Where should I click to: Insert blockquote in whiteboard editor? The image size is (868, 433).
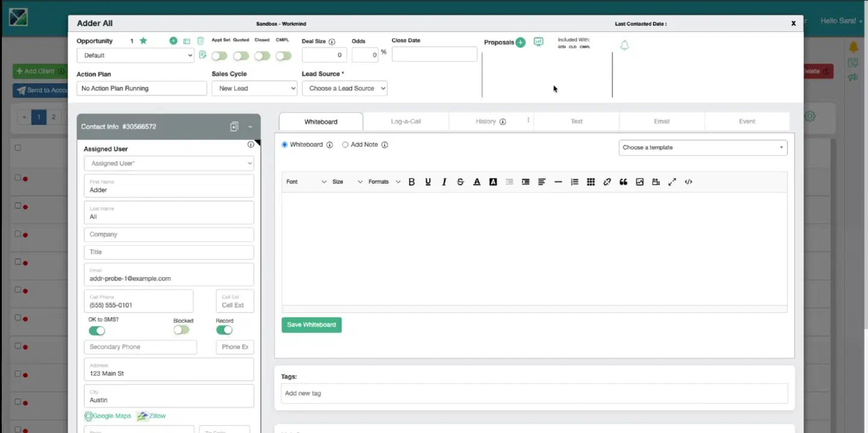[623, 182]
